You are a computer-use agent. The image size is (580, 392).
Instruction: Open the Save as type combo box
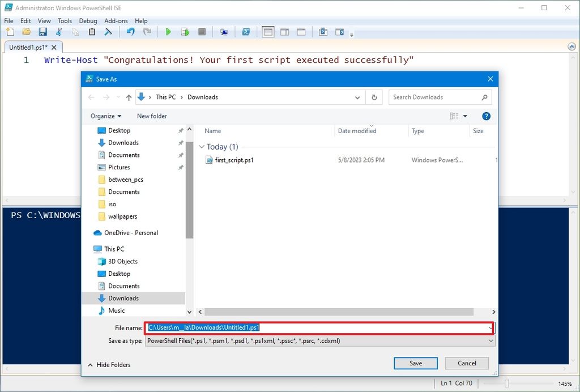(321, 341)
